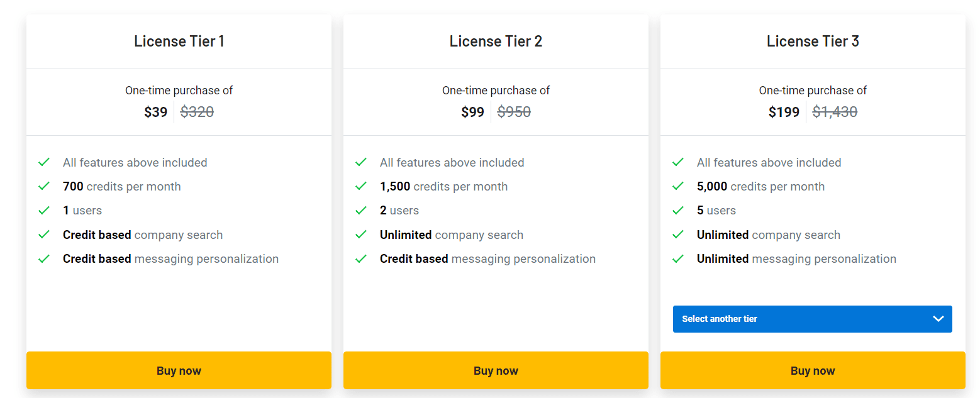Click the $39 price in Tier 1

[x=155, y=112]
